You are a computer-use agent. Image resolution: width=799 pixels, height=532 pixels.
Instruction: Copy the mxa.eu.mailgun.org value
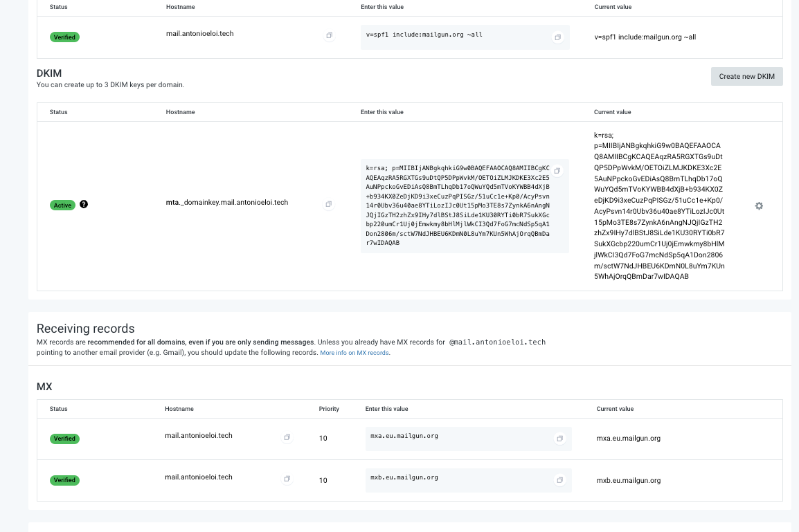click(x=559, y=439)
